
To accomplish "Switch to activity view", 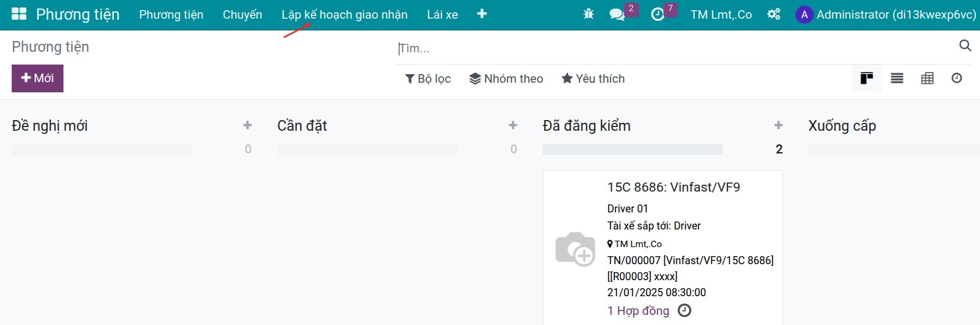I will tap(957, 78).
